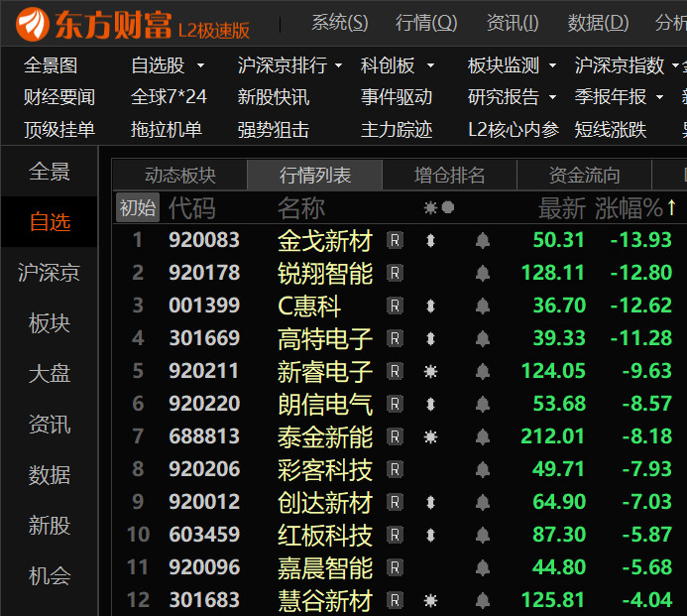
Task: Select 大盘 in the left sidebar
Action: tap(50, 374)
